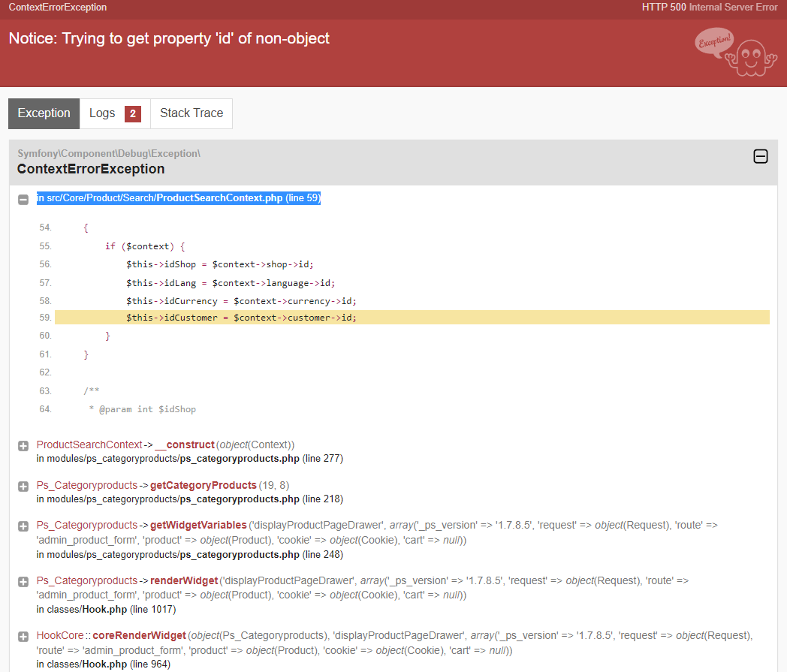Open ps_categoryproducts.php line 248 file link

coord(190,555)
